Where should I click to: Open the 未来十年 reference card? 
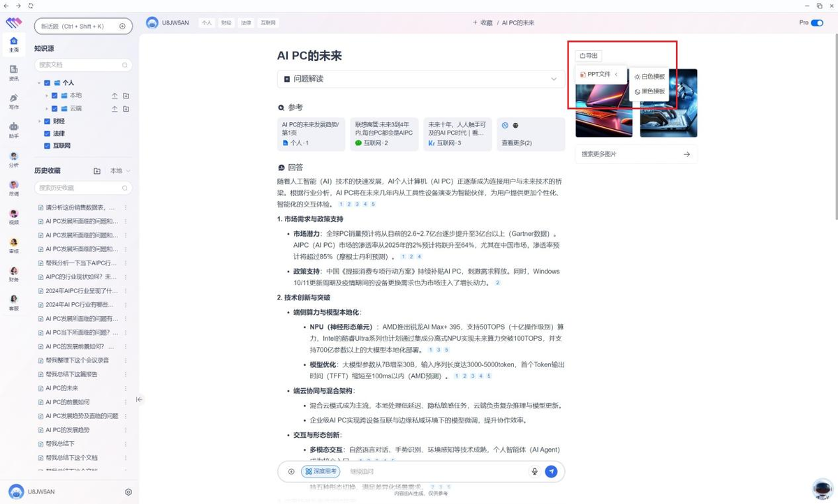click(x=457, y=134)
